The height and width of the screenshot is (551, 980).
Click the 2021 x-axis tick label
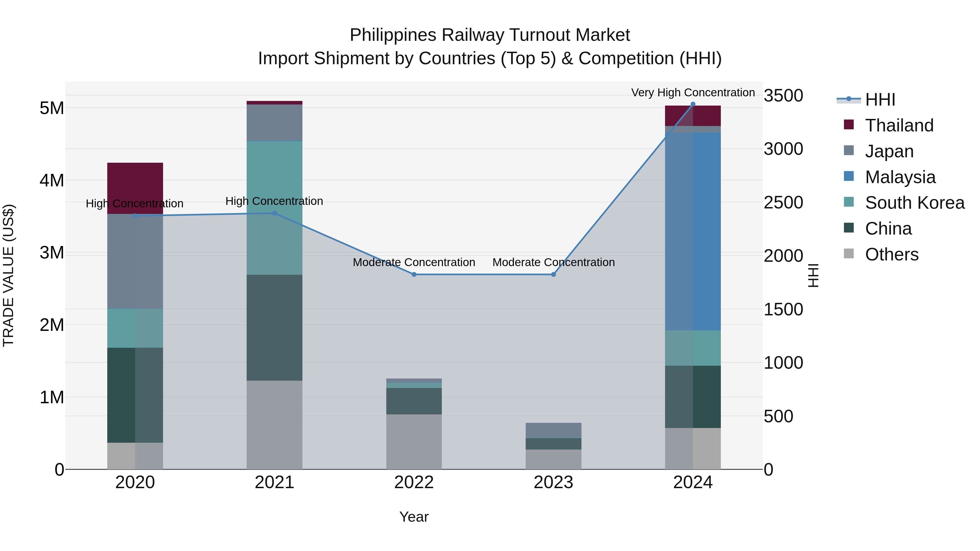click(x=274, y=482)
